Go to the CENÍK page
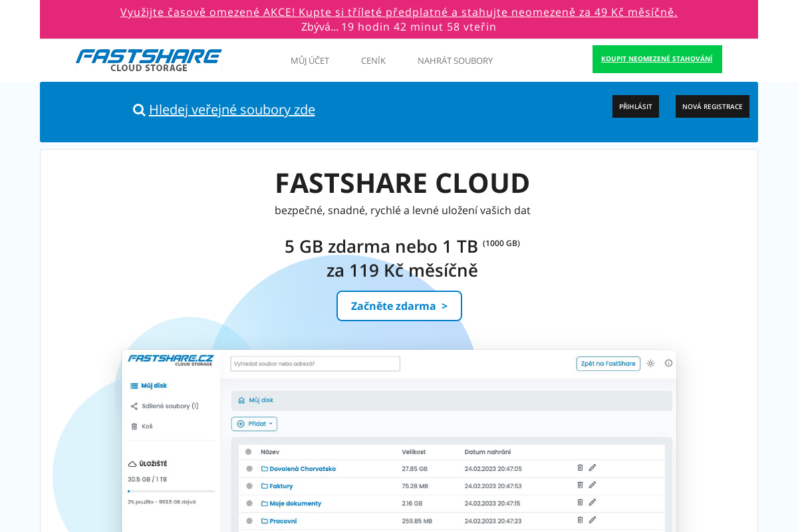 (373, 61)
